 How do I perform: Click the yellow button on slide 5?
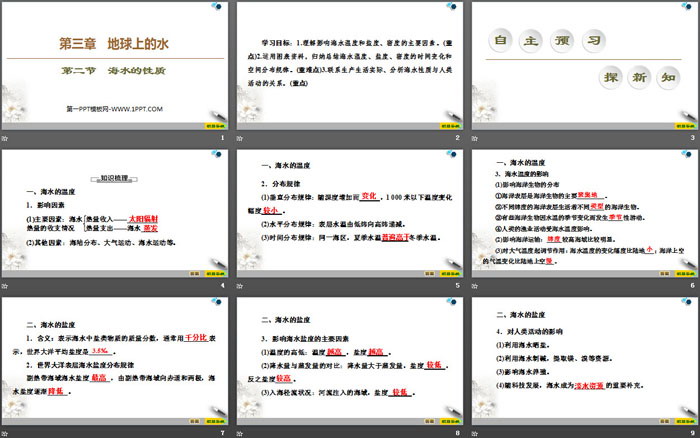(450, 274)
